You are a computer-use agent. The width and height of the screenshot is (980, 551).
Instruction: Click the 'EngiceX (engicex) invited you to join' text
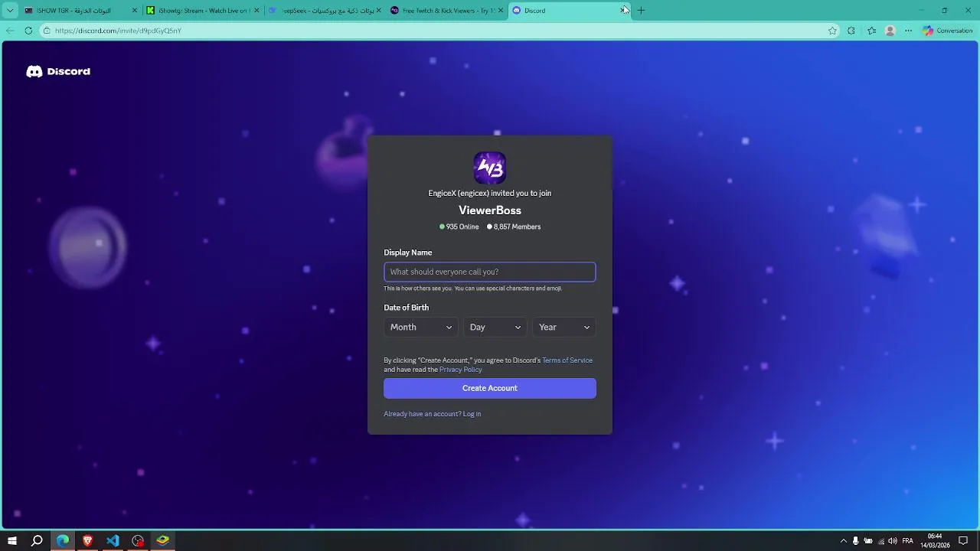[x=490, y=194]
